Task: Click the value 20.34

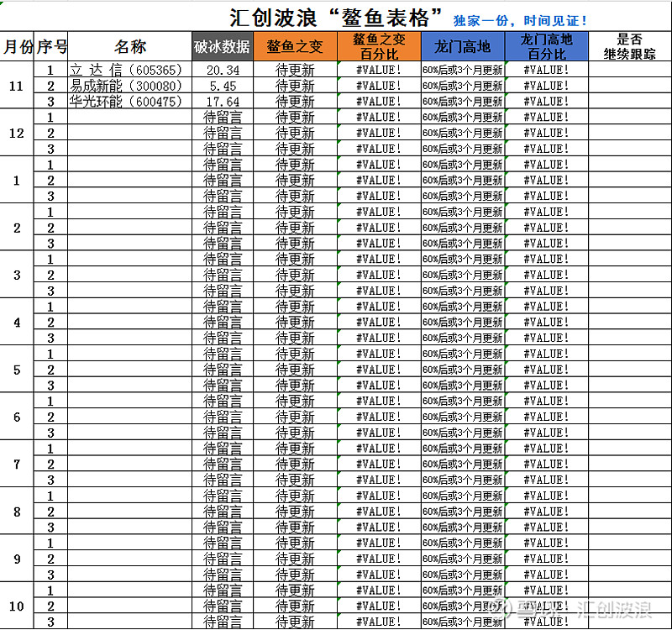Action: point(223,70)
